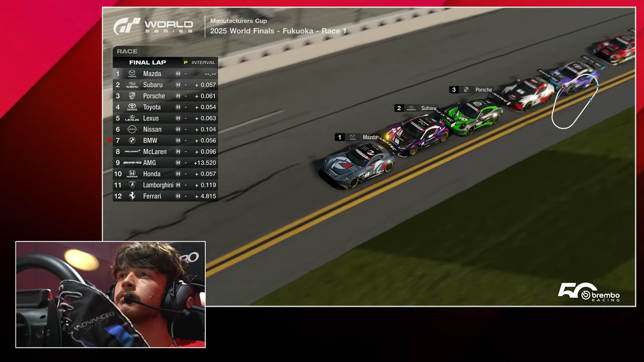Click the Brembo Racing 50 logo
This screenshot has height=362, width=644.
coord(589,292)
